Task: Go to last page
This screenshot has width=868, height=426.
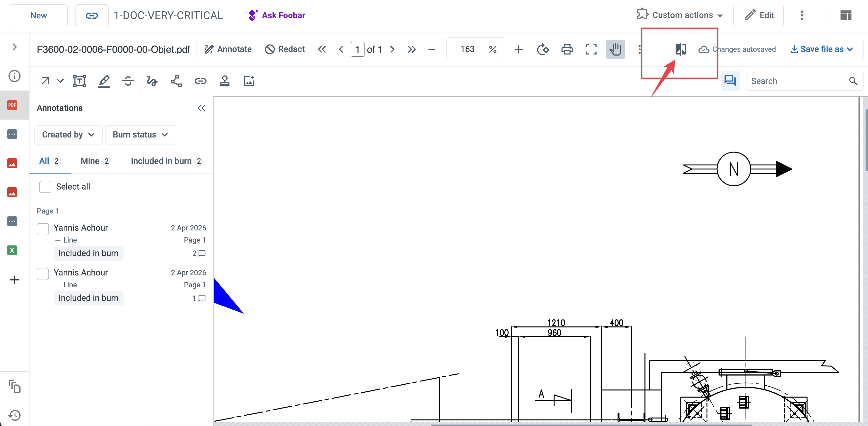Action: (411, 50)
